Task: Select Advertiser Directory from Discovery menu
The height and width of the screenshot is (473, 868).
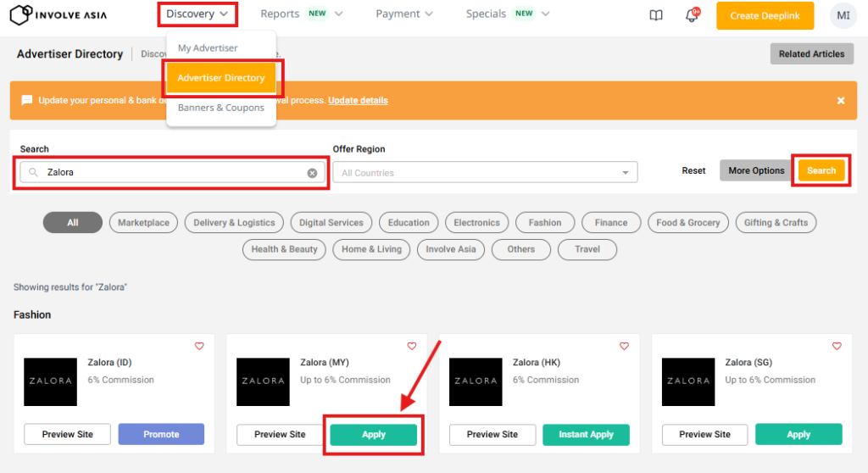Action: point(221,78)
